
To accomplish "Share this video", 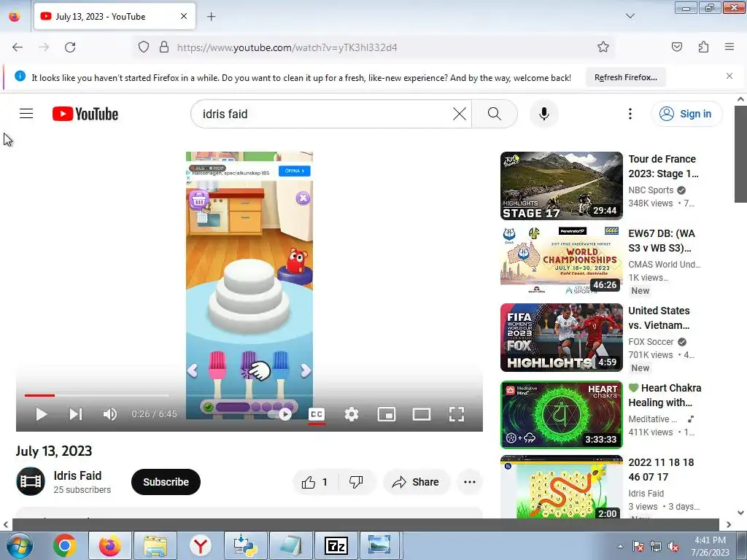I will click(x=416, y=482).
